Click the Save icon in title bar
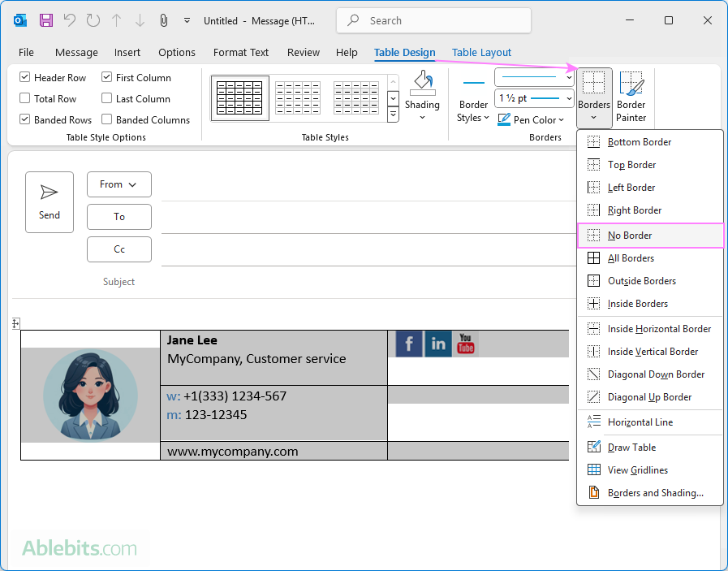Viewport: 728px width, 571px height. pos(46,20)
